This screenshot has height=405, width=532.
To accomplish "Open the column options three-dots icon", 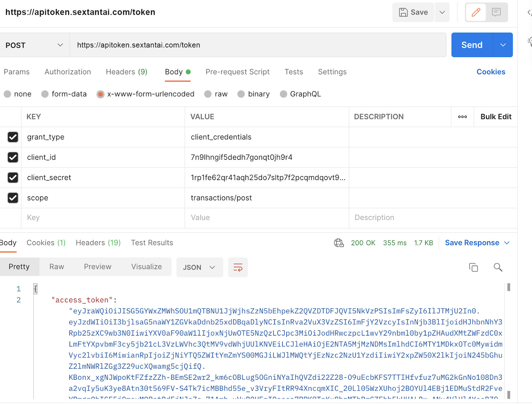I will click(x=462, y=117).
